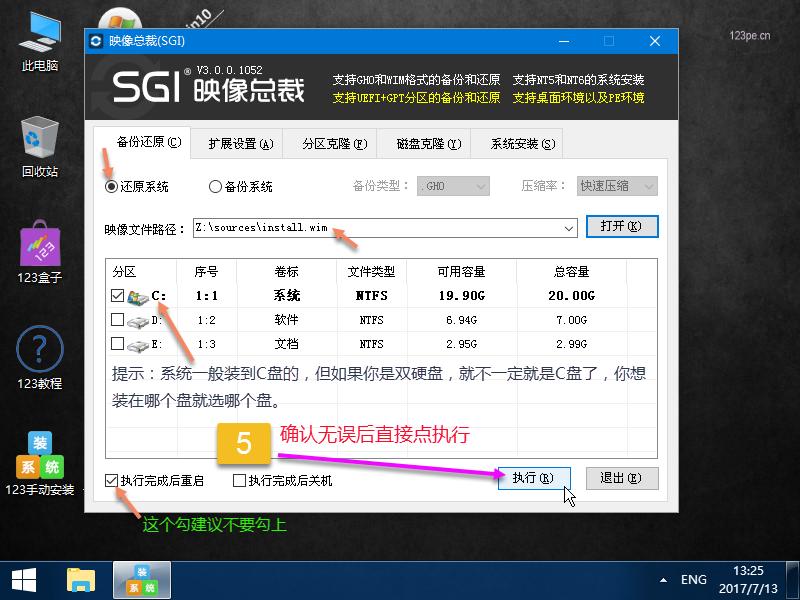Launch the 123盒子 desktop app
The image size is (800, 600).
coord(38,248)
